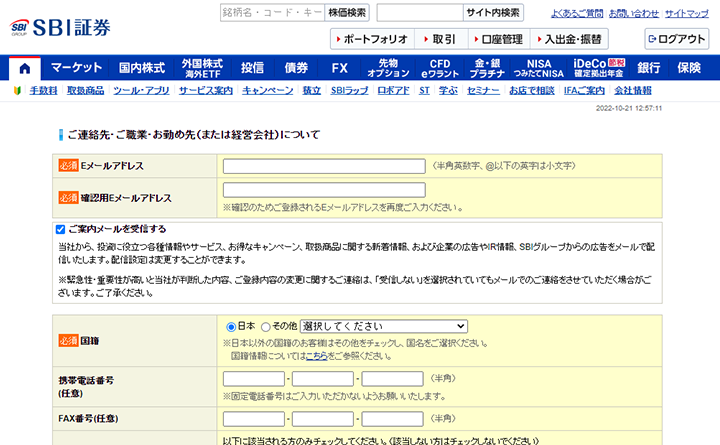
Task: Click the home icon in navigation bar
Action: click(24, 68)
